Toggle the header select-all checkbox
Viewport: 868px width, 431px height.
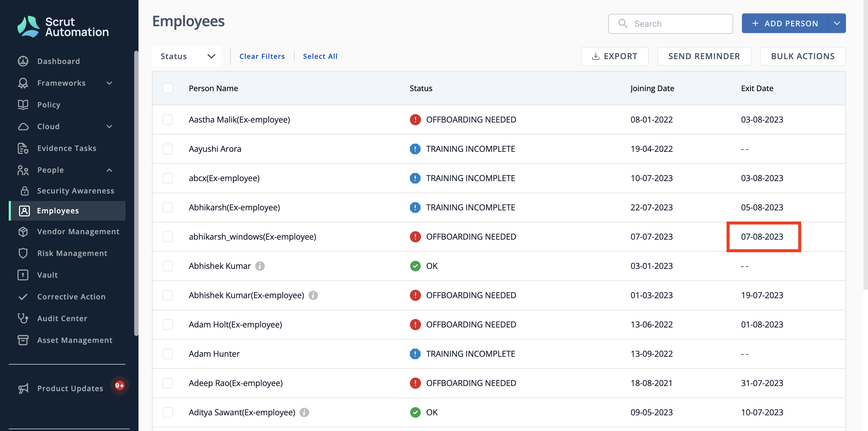click(x=167, y=88)
